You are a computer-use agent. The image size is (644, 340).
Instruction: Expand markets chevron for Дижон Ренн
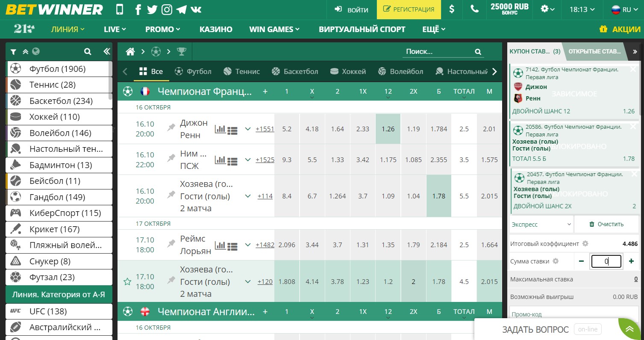[247, 128]
